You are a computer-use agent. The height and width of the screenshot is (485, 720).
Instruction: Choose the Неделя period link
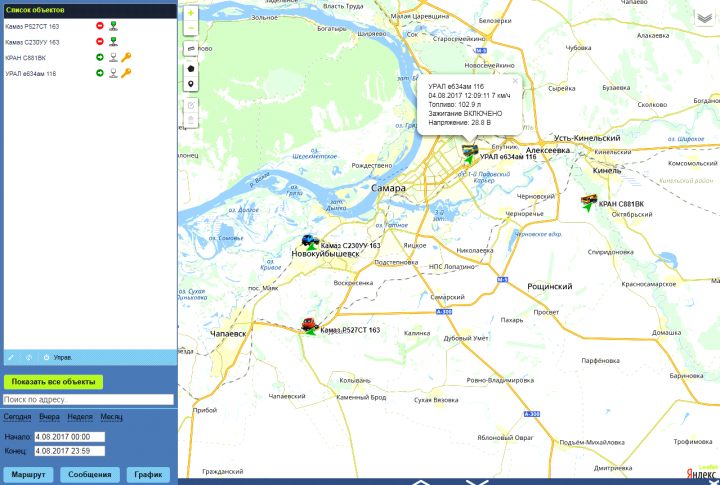tap(80, 417)
